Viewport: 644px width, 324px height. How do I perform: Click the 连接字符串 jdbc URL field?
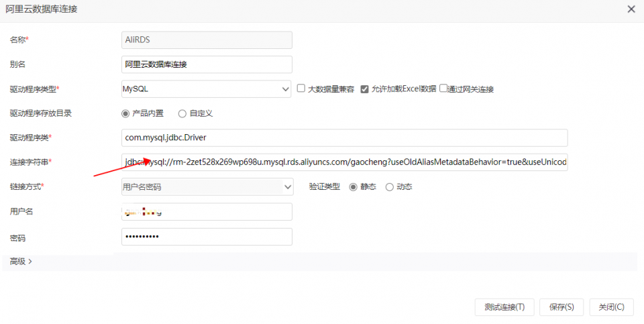(x=345, y=162)
